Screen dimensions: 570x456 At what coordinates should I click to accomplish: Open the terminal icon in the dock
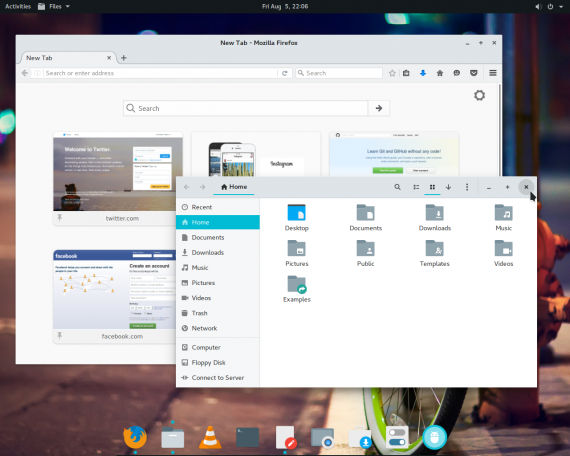click(x=248, y=437)
